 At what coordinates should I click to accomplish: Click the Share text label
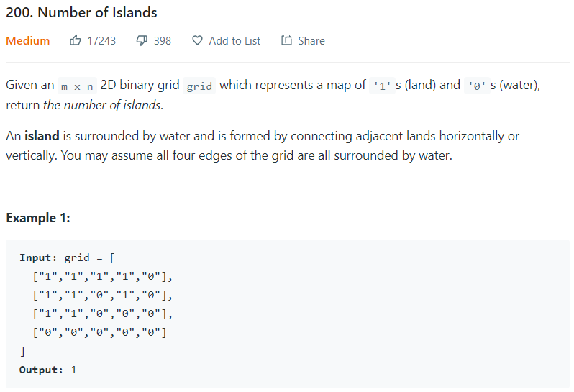pos(311,40)
